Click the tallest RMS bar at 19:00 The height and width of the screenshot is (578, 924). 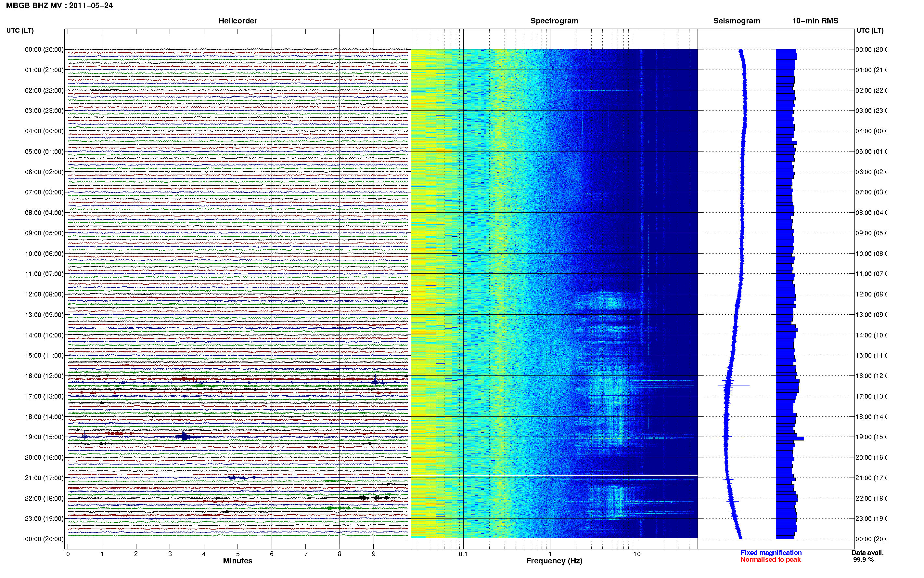790,439
